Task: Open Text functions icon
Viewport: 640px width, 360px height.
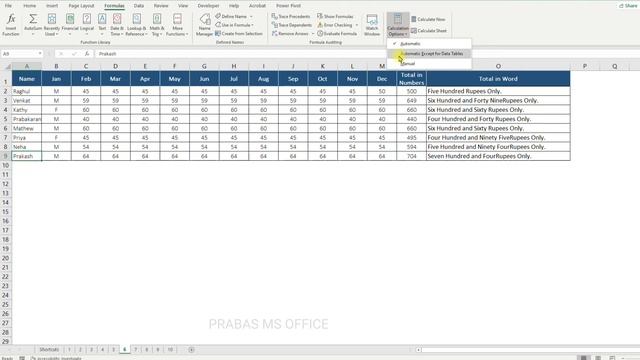Action: (x=102, y=19)
